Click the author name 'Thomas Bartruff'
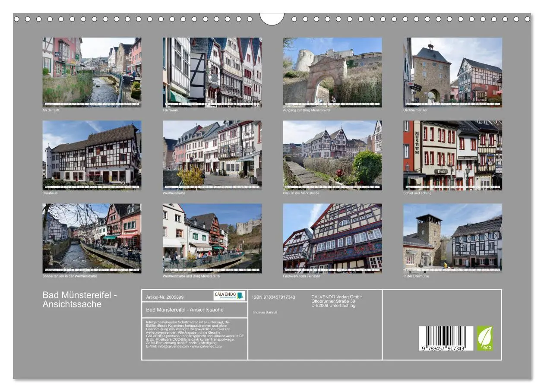 tap(265, 312)
